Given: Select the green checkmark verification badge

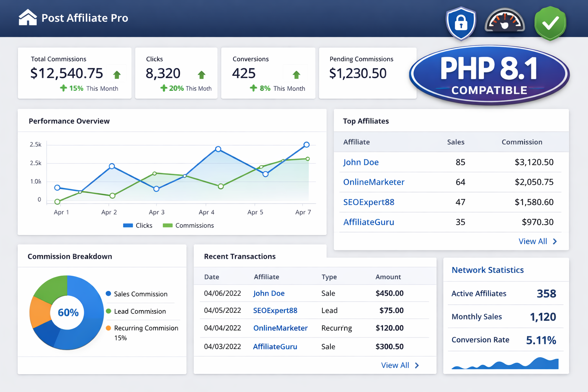Looking at the screenshot, I should tap(550, 23).
